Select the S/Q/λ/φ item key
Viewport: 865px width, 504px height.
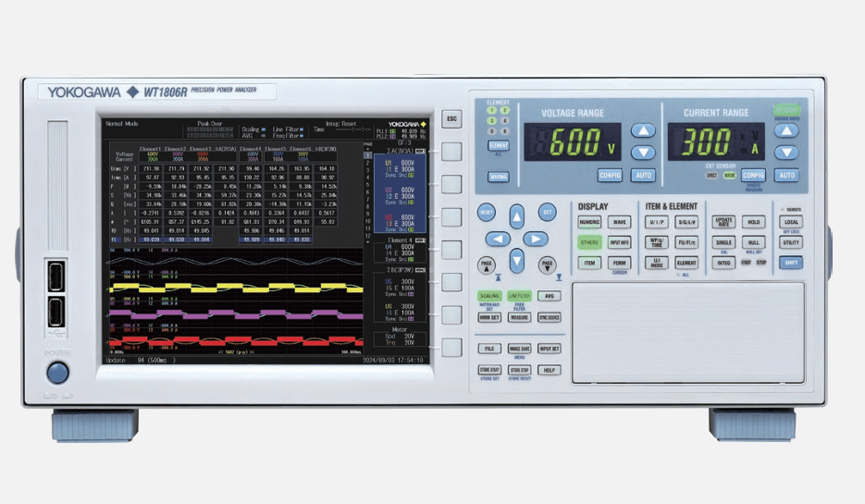(x=686, y=222)
